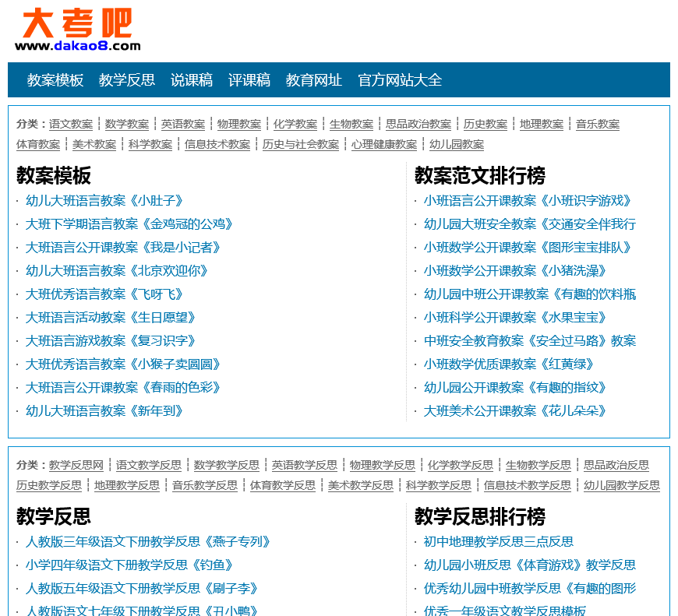Read 幼儿园小班反思《体育游戏》教学反思
Viewport: 678px width, 616px height.
(530, 565)
